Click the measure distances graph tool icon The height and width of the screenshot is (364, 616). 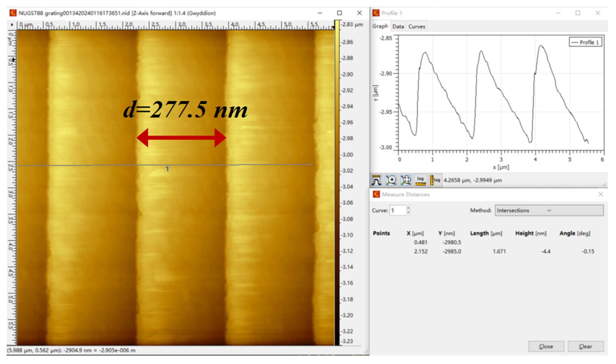pyautogui.click(x=376, y=180)
